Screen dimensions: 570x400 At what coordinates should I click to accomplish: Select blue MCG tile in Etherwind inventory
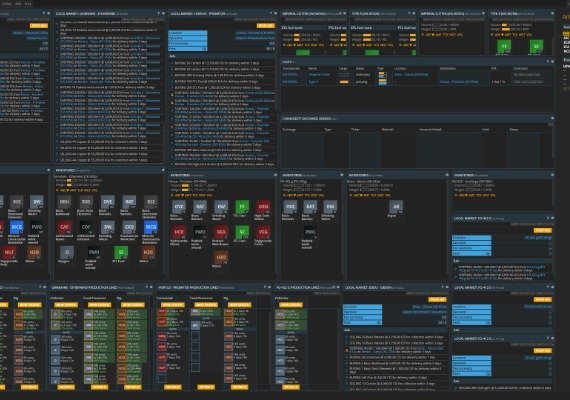point(150,228)
